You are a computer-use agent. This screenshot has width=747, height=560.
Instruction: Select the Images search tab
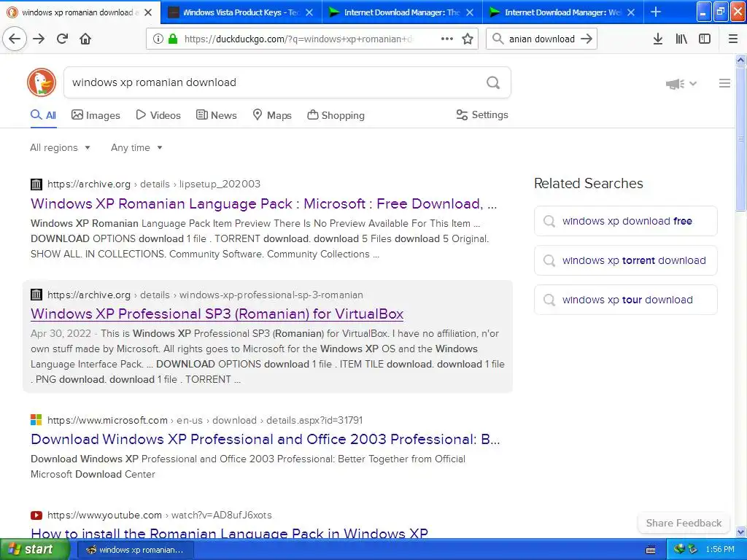[96, 115]
